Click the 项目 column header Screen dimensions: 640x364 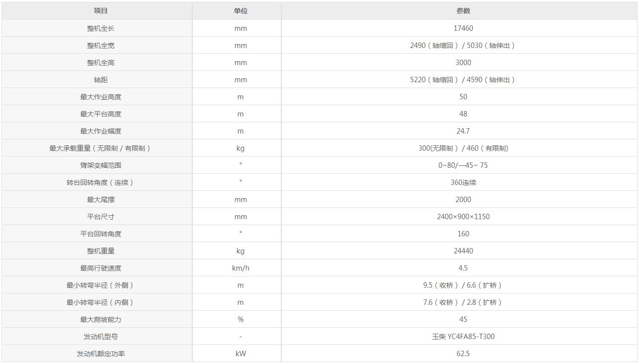[x=101, y=11]
